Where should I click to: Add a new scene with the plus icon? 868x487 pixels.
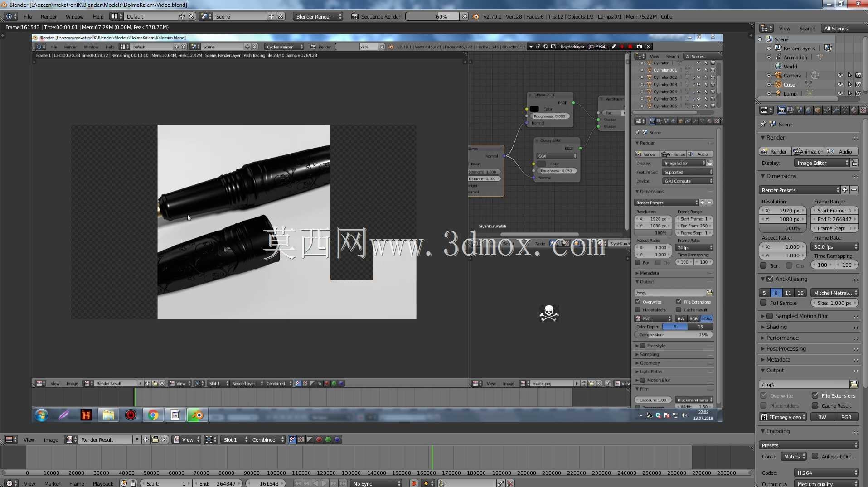pyautogui.click(x=272, y=16)
